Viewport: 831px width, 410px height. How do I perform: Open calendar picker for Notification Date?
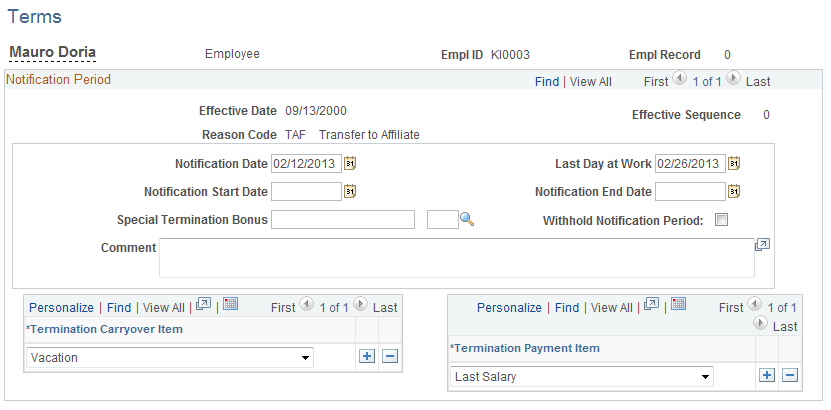[x=350, y=164]
